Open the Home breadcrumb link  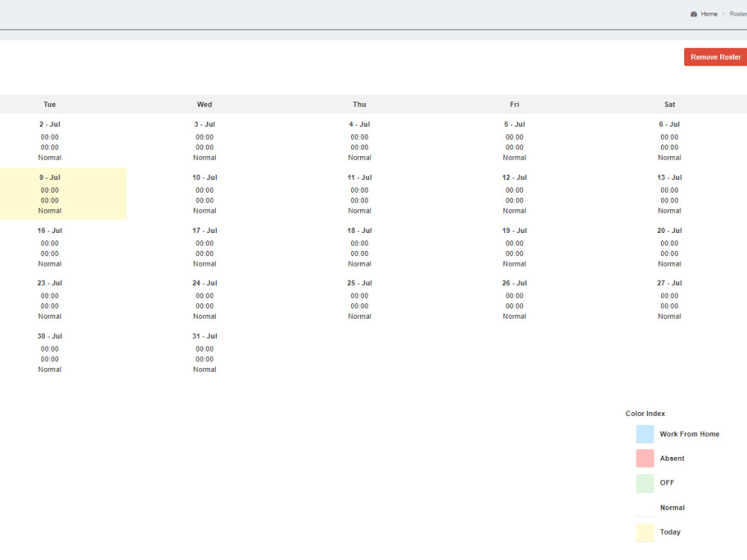tap(709, 14)
